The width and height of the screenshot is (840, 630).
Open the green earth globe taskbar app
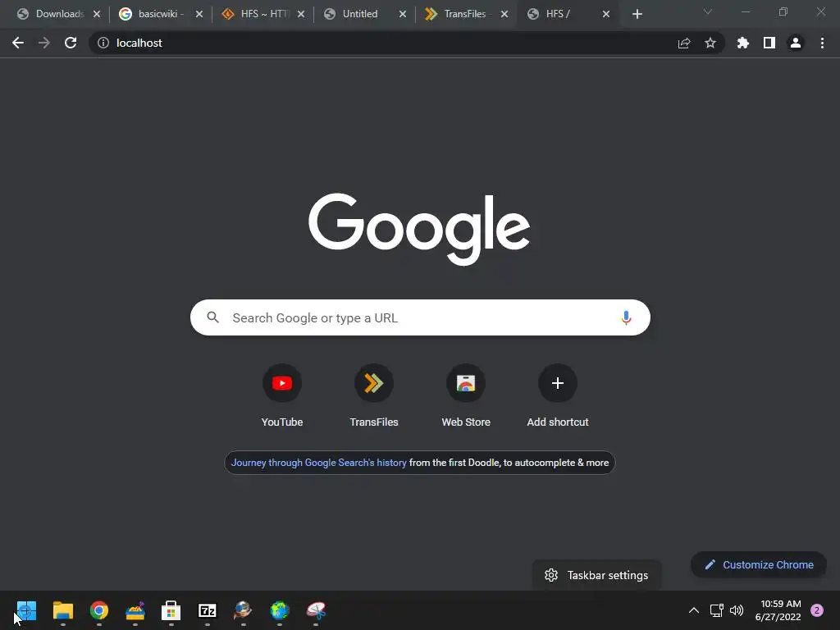(280, 610)
